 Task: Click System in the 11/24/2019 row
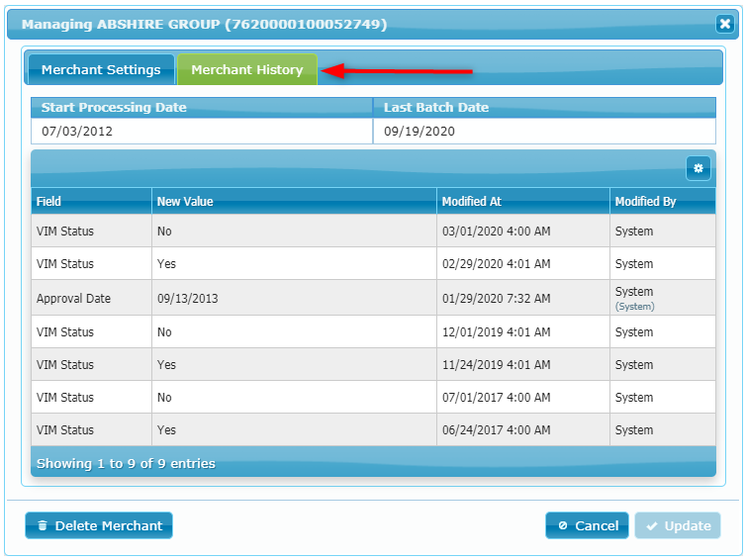[x=634, y=364]
